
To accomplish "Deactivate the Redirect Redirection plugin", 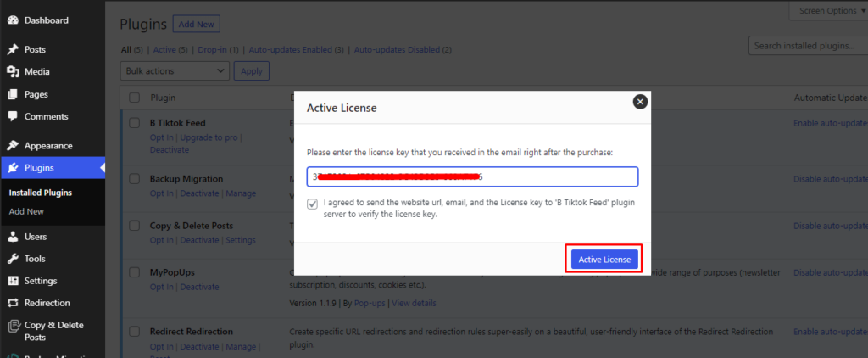I will pos(199,346).
